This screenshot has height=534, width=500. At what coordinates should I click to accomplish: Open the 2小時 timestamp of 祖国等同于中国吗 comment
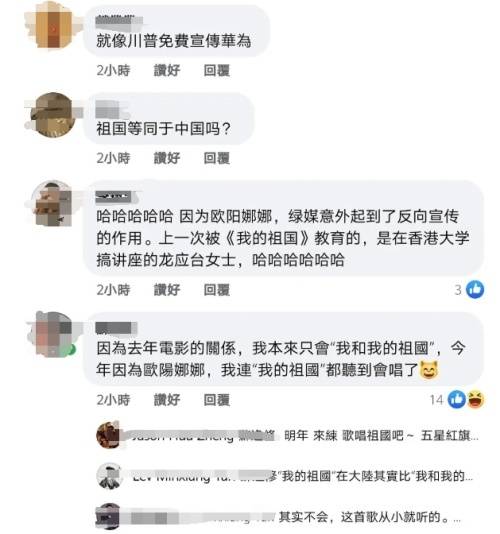tap(113, 158)
